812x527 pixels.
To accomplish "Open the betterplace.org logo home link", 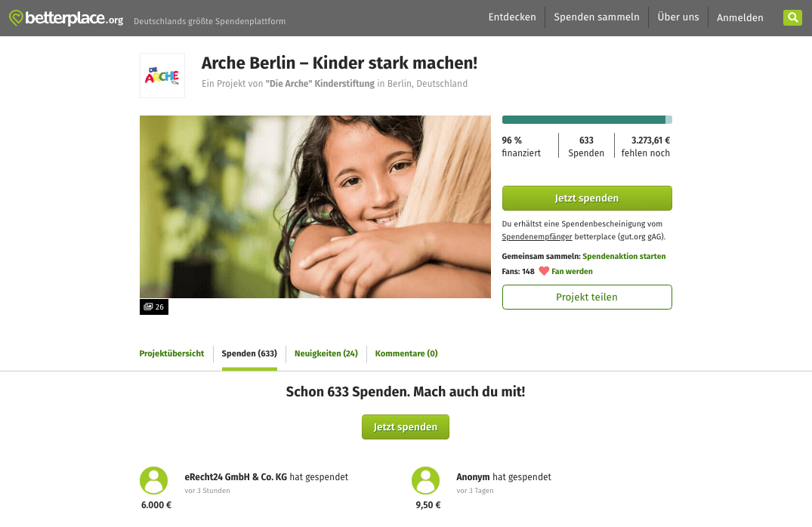I will [x=66, y=19].
